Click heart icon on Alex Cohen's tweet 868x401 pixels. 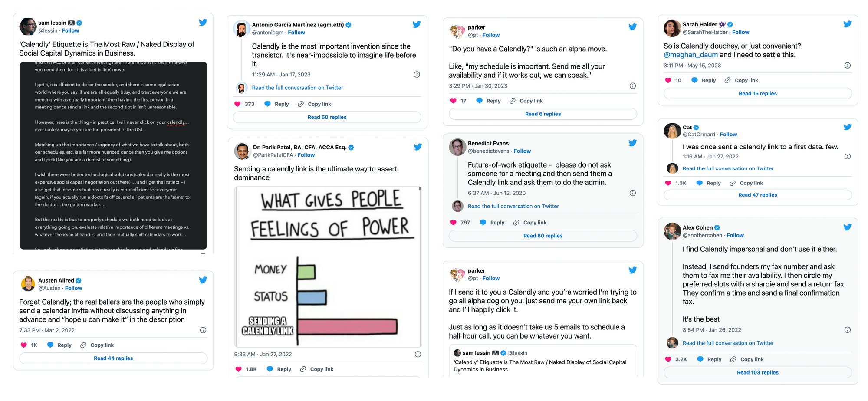coord(668,359)
